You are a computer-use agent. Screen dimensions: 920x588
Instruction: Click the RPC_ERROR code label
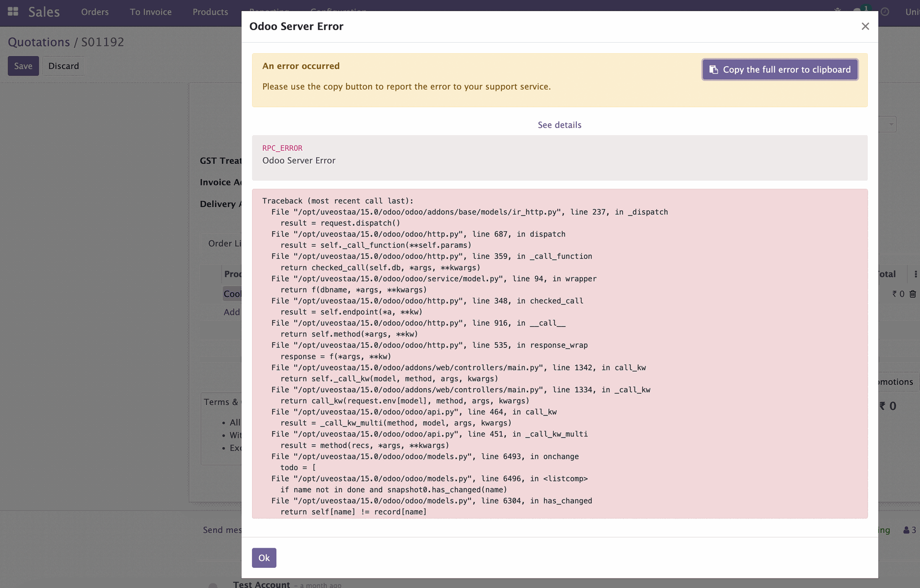tap(282, 148)
